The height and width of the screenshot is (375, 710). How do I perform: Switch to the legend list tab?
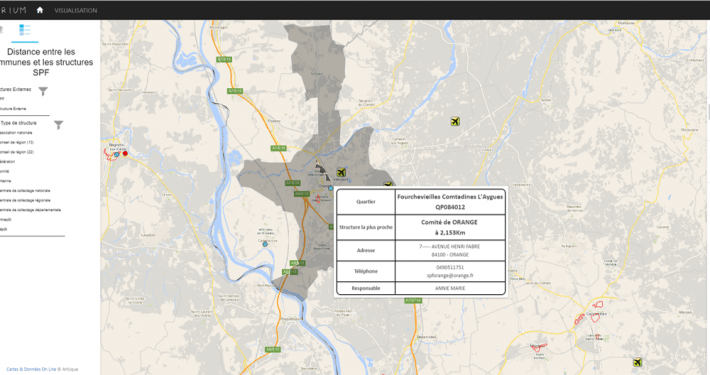click(24, 30)
